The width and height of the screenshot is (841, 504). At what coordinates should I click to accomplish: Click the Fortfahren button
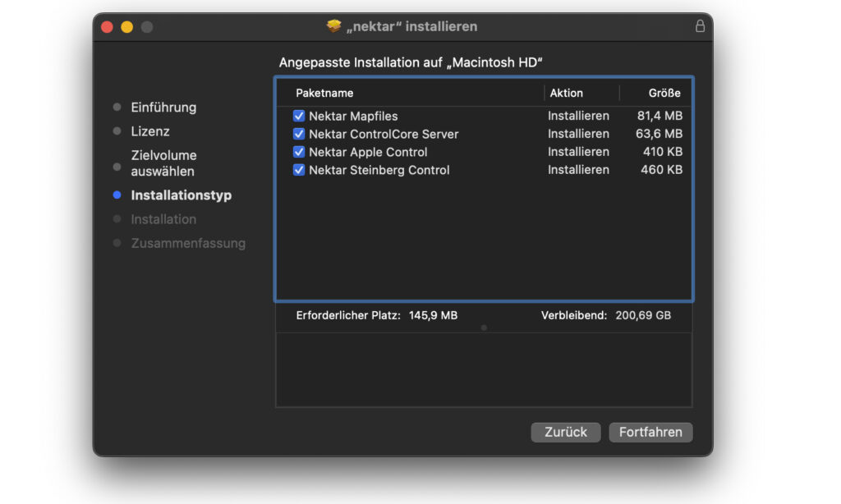[x=650, y=432]
